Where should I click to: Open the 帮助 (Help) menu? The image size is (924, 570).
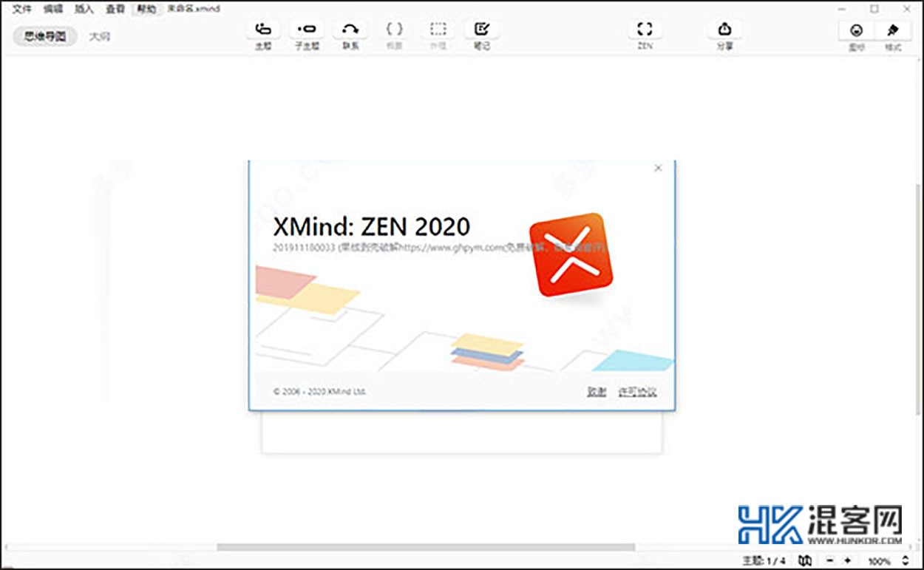click(146, 9)
